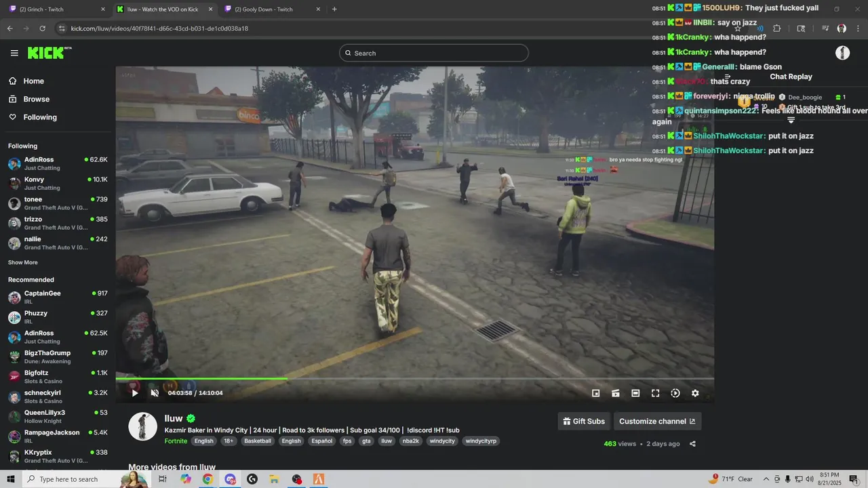Open CaptainGee recommended channel

[58, 297]
